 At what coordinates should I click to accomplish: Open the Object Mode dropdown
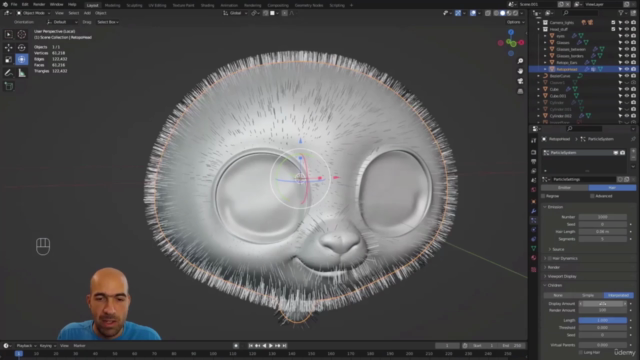coord(33,13)
